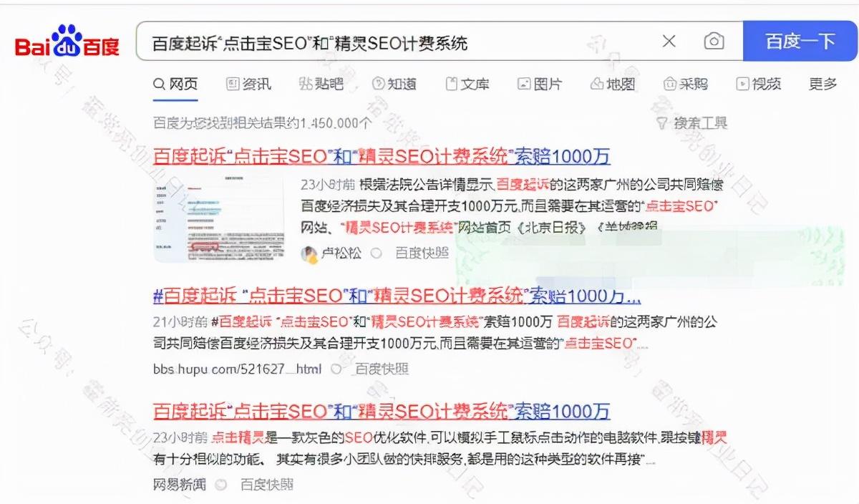Open camera image search icon
The height and width of the screenshot is (504, 859).
pyautogui.click(x=714, y=42)
